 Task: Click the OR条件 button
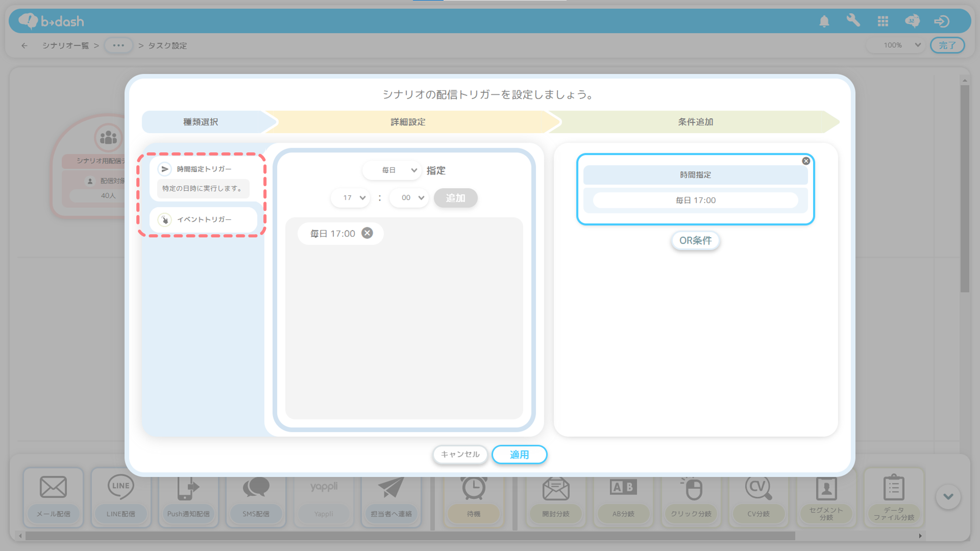[x=695, y=241]
